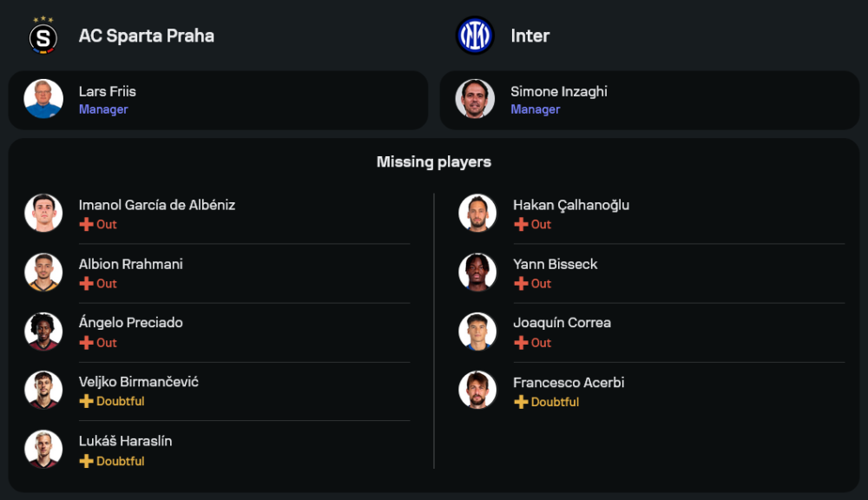Click Joaquín Correa player avatar
The width and height of the screenshot is (868, 500).
coord(477,331)
